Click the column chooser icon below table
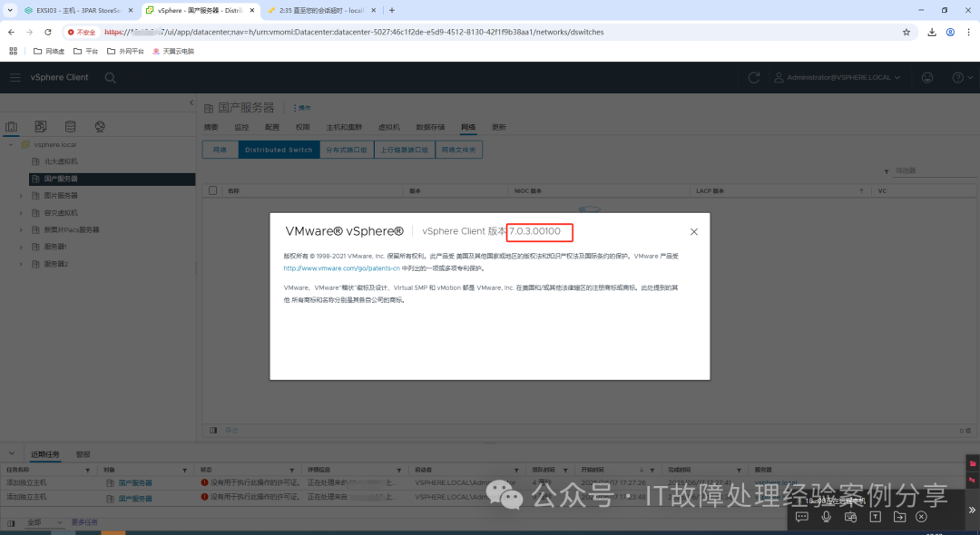 click(213, 430)
